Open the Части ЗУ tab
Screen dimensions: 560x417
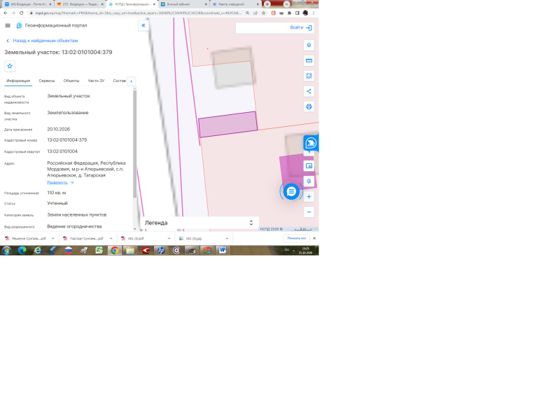pyautogui.click(x=96, y=81)
